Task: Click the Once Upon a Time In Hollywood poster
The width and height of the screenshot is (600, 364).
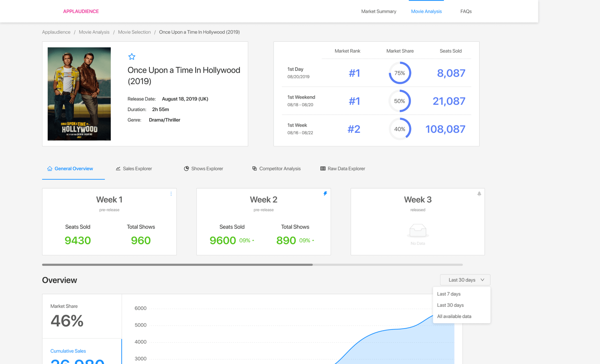Action: pyautogui.click(x=79, y=94)
